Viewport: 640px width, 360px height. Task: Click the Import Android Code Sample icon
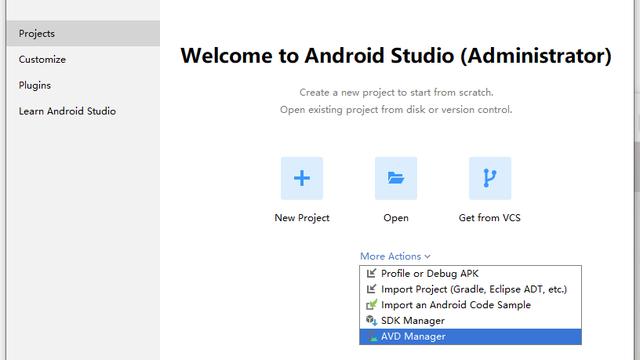click(371, 304)
